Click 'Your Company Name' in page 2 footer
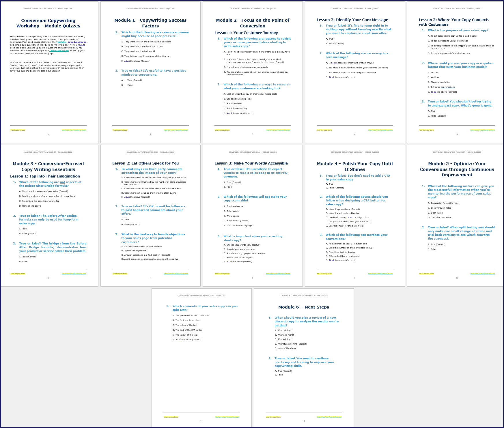 click(120, 130)
